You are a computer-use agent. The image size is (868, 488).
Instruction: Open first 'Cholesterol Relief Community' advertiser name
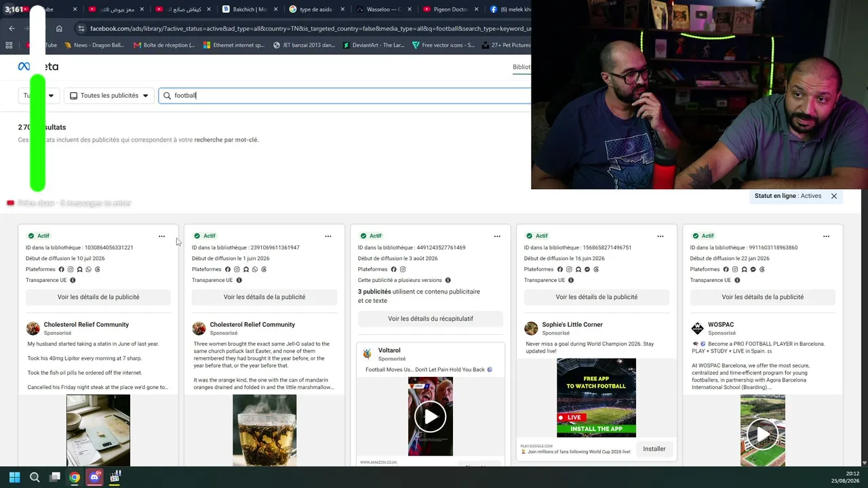point(86,325)
